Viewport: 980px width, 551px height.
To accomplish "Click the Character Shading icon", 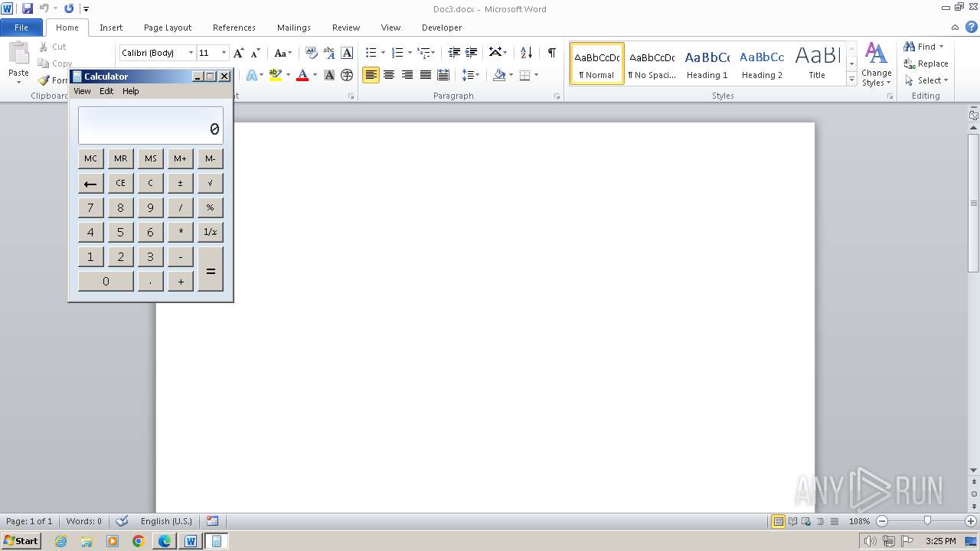I will 329,75.
